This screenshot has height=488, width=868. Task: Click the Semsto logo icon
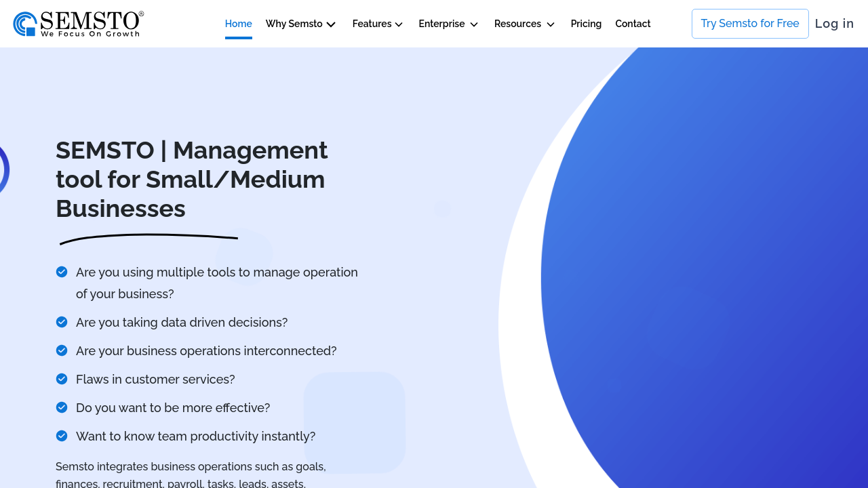click(25, 24)
